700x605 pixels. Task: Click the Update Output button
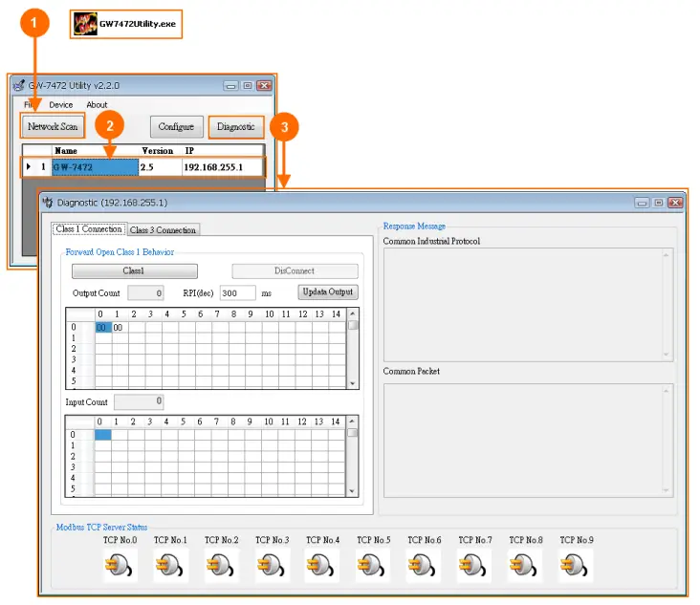[328, 292]
